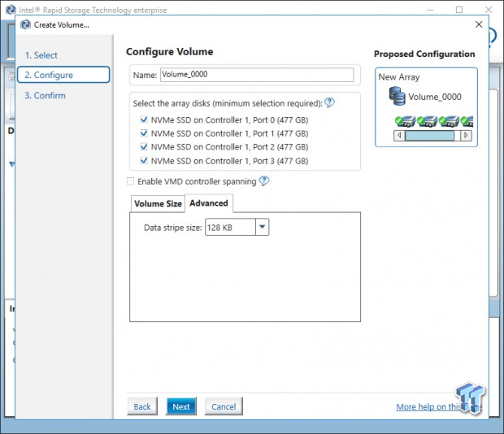Go to step 1. Select
Screen dimensions: 504x434
pyautogui.click(x=41, y=55)
